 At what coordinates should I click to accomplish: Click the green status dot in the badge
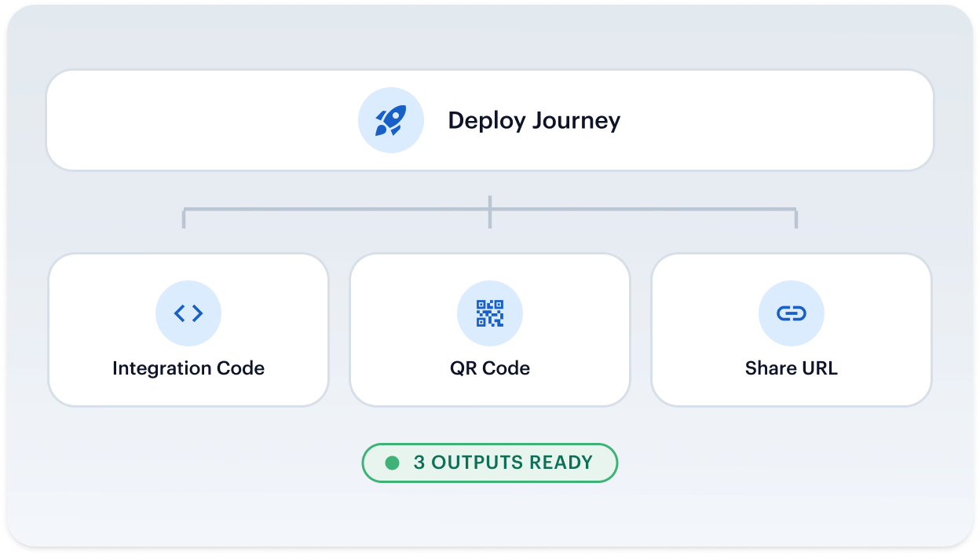(x=393, y=463)
